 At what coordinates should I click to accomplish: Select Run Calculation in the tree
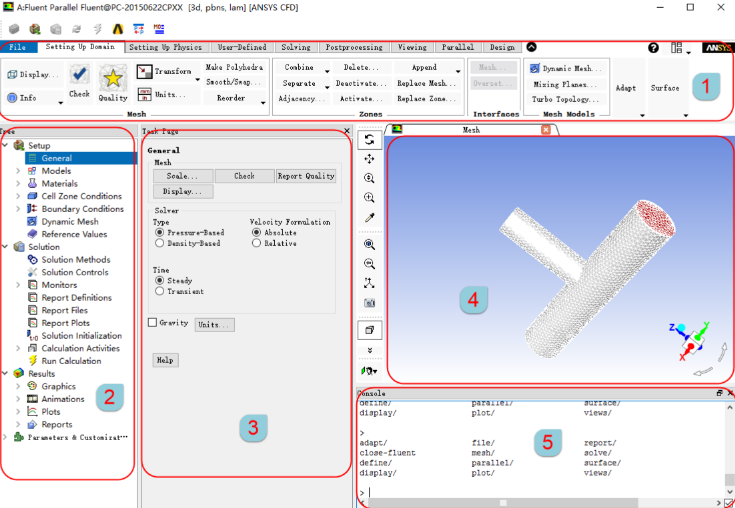(71, 361)
